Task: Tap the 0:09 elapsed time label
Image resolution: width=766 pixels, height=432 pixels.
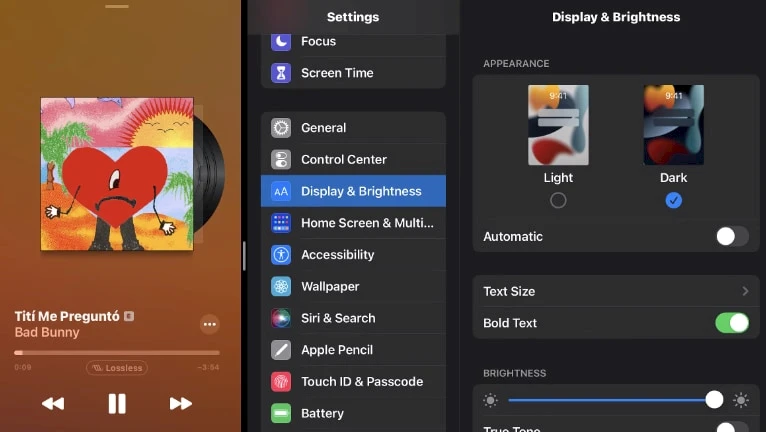Action: pos(22,367)
